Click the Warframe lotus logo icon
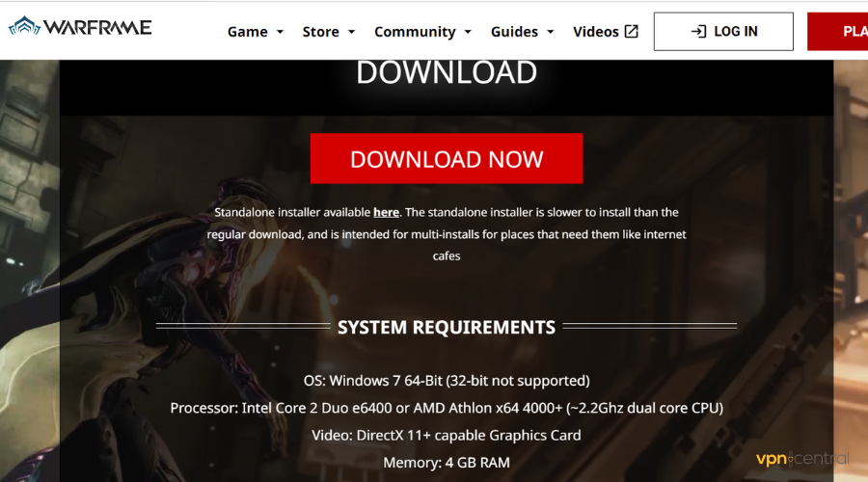The height and width of the screenshot is (482, 868). tap(24, 26)
